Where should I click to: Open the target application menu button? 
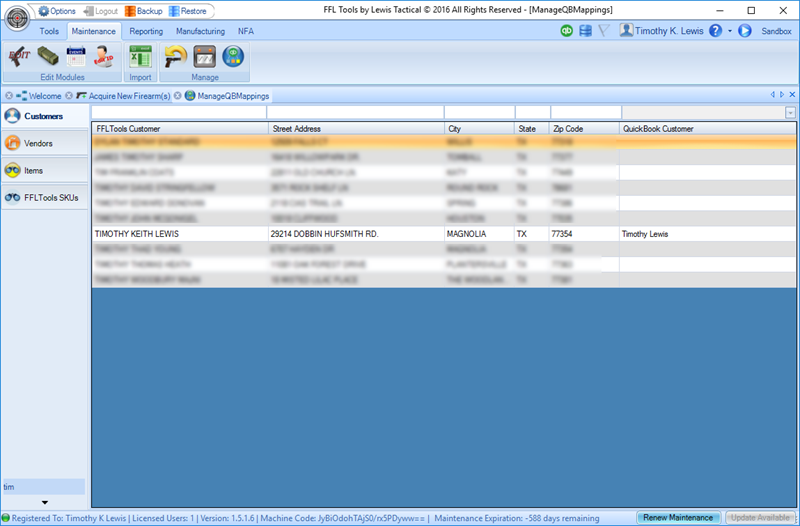17,18
